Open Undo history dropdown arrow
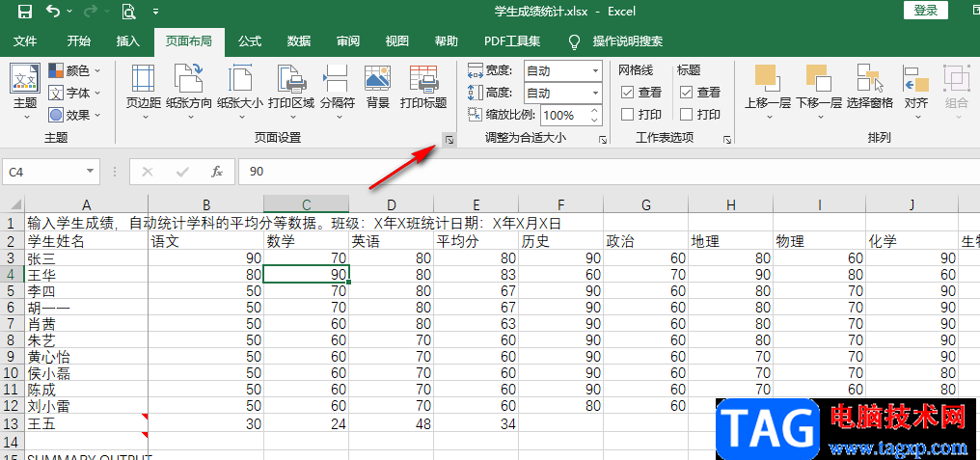This screenshot has height=460, width=980. point(68,12)
